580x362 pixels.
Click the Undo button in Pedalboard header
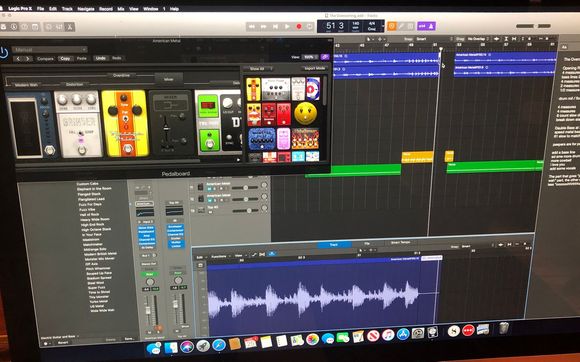click(100, 58)
